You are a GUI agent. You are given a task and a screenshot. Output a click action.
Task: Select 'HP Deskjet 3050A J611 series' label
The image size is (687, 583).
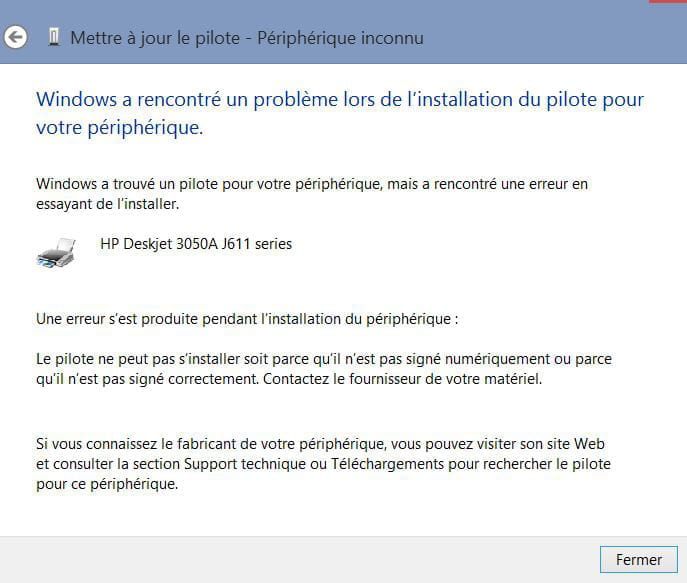196,244
